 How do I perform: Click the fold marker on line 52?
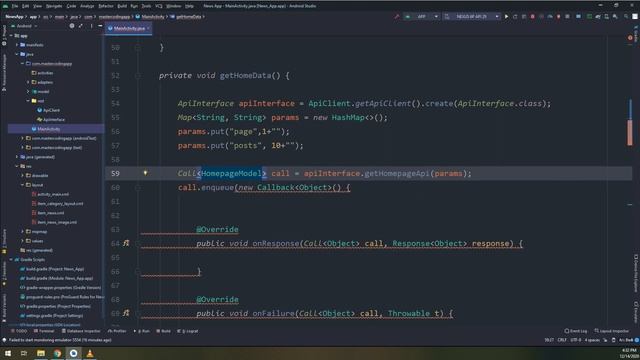(x=138, y=76)
